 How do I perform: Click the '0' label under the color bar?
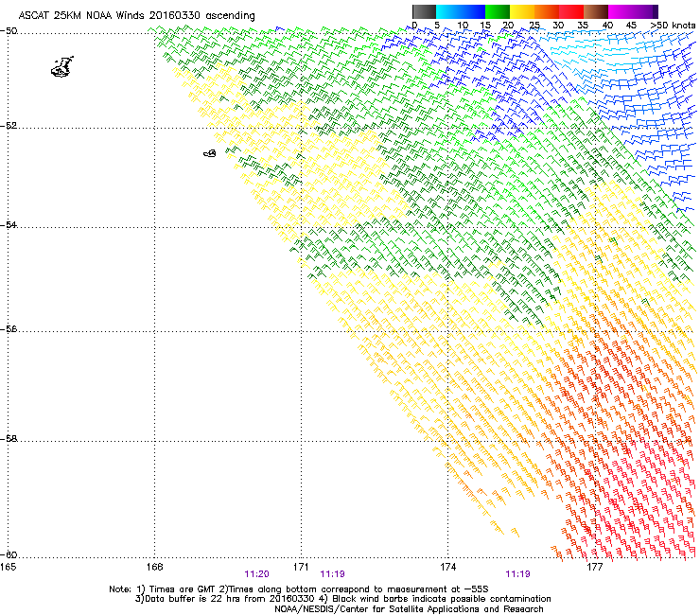[x=414, y=26]
